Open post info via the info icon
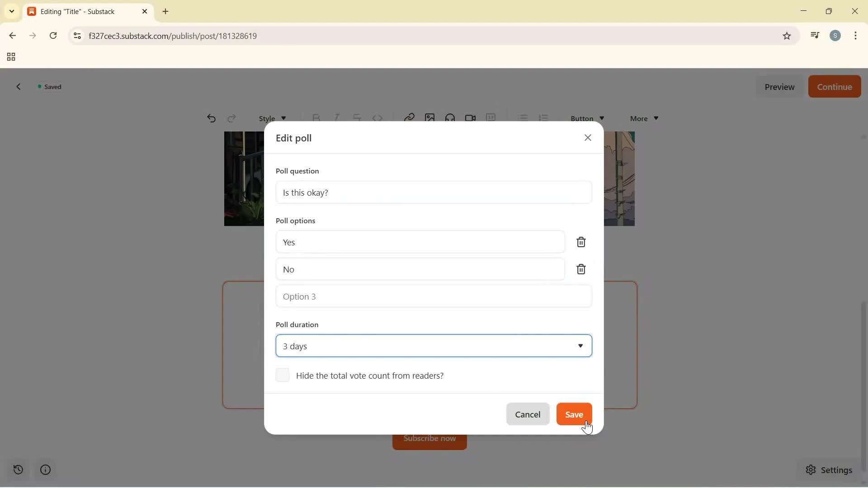This screenshot has width=868, height=488. point(45,470)
